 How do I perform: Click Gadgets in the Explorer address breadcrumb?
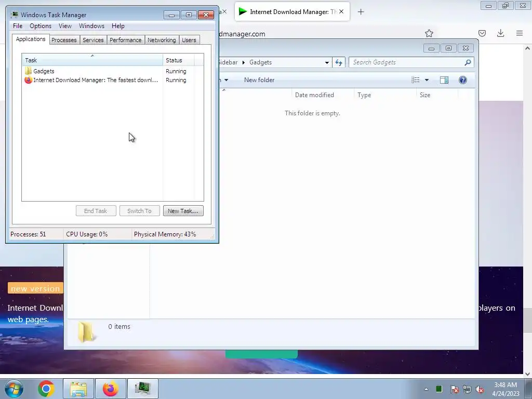pyautogui.click(x=261, y=62)
